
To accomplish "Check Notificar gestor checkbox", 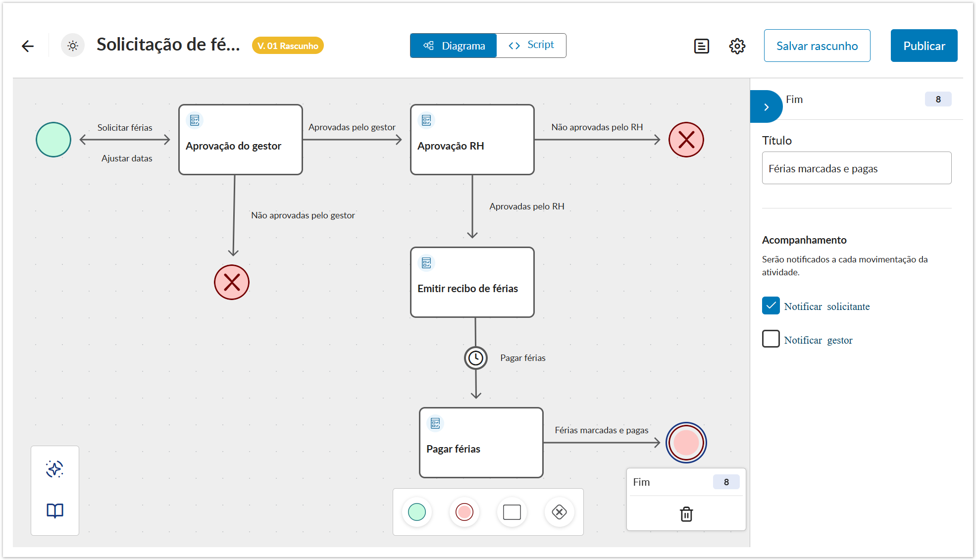I will coord(771,339).
